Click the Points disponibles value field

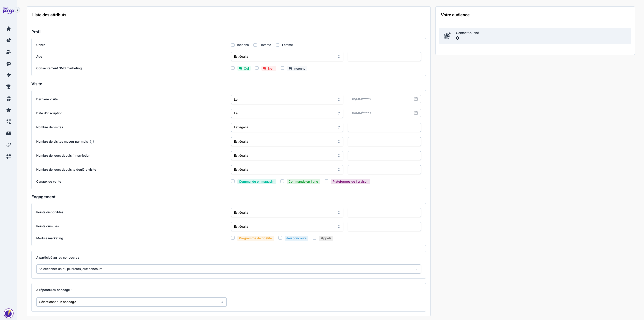click(x=384, y=213)
